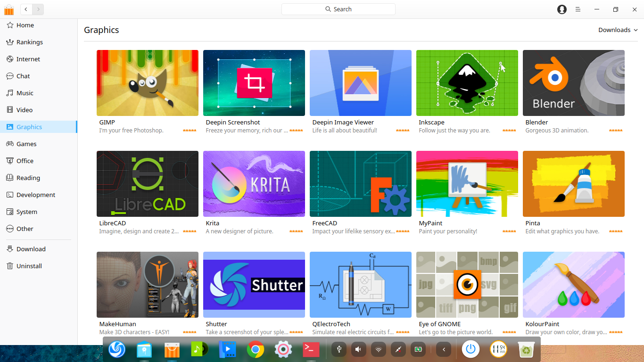The width and height of the screenshot is (644, 362).
Task: Switch to the Rankings section
Action: (x=38, y=42)
